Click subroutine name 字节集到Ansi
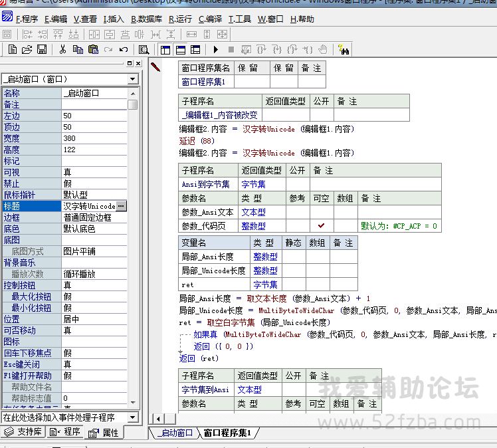 coord(206,390)
